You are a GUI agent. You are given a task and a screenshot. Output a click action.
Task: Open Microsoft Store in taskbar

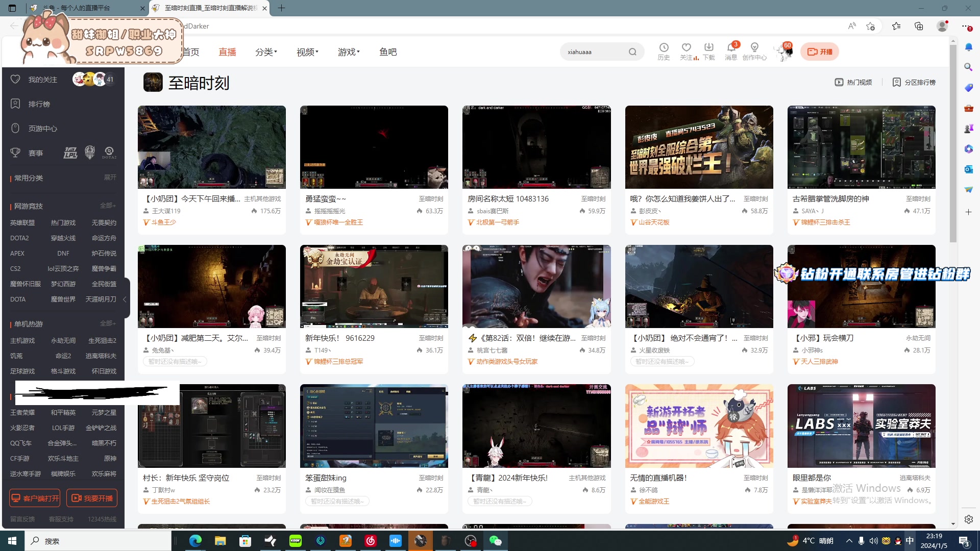pyautogui.click(x=245, y=541)
